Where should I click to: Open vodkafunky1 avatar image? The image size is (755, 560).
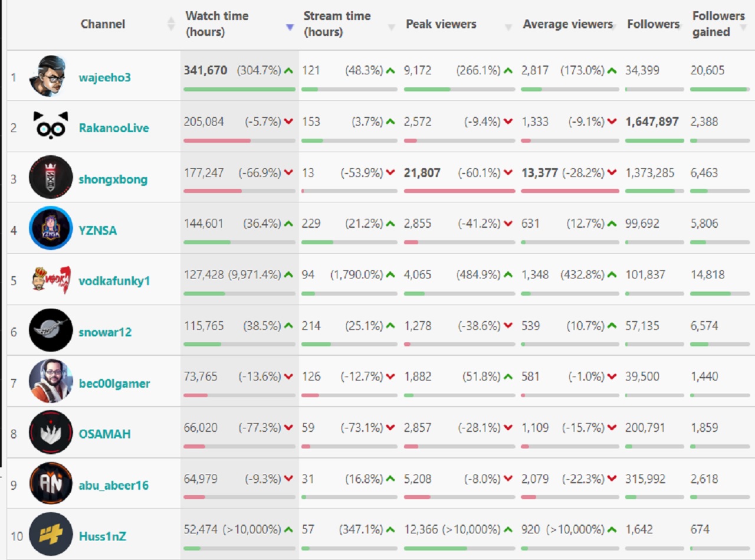(x=51, y=280)
